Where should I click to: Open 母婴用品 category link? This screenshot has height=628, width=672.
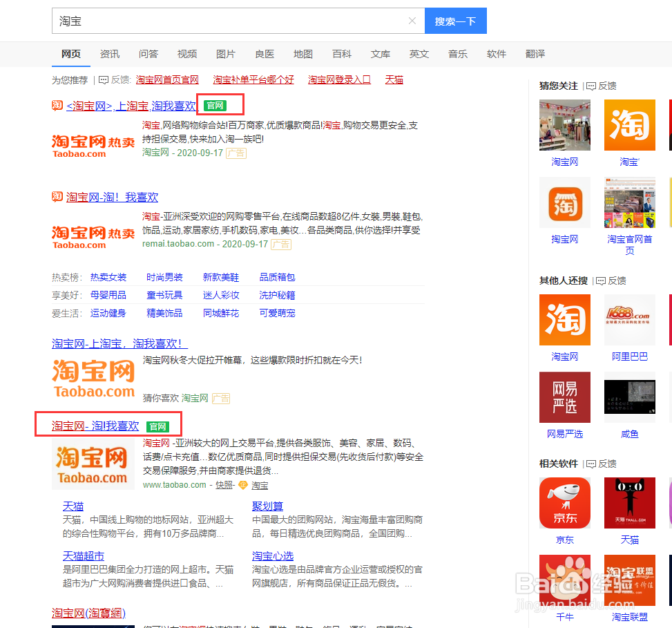(108, 296)
